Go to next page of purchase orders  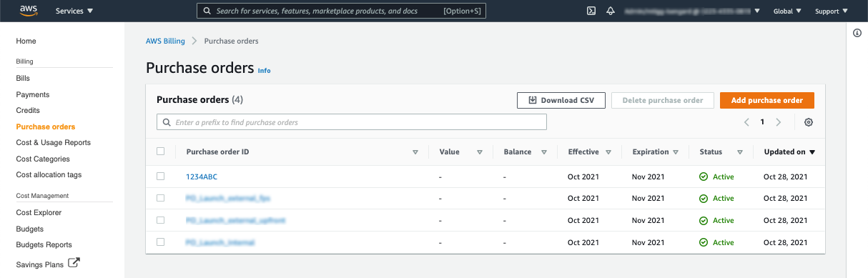click(779, 122)
